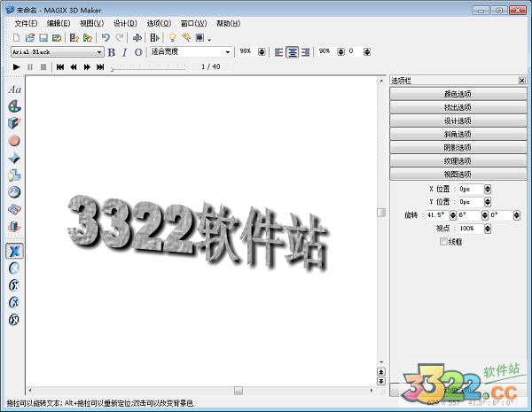Open the display mode dropdown arrow
This screenshot has height=412, width=532.
(x=209, y=40)
